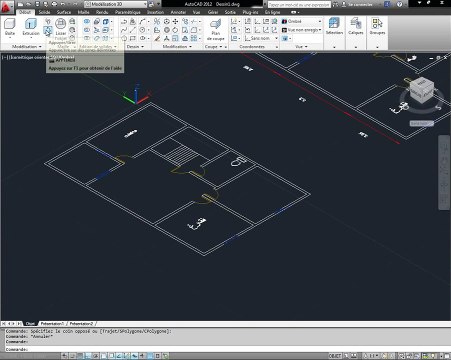
Task: Expand the Modélisation panel title
Action: [27, 47]
